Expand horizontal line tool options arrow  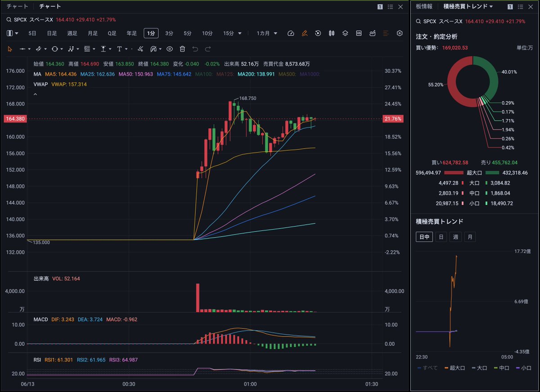(29, 49)
